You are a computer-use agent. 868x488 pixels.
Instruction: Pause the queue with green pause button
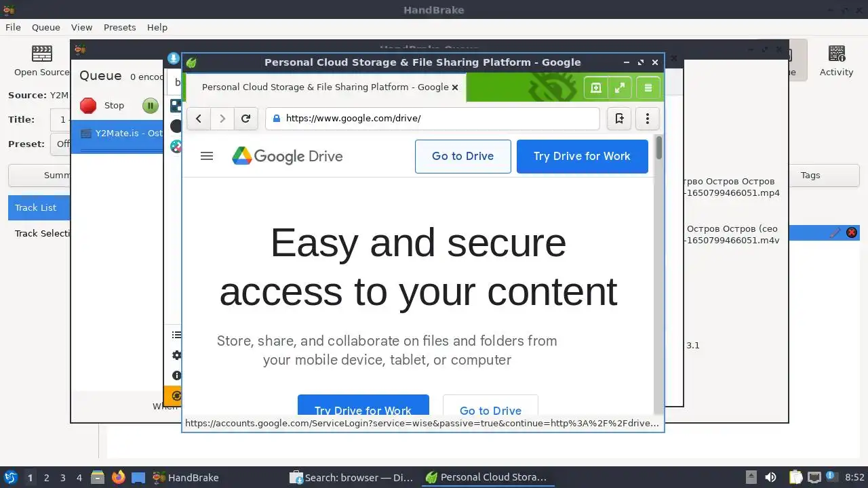coord(150,106)
